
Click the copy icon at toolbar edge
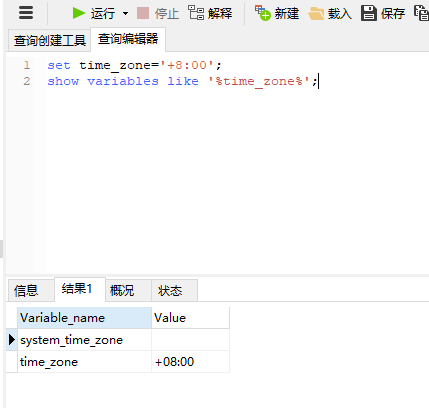click(x=421, y=13)
